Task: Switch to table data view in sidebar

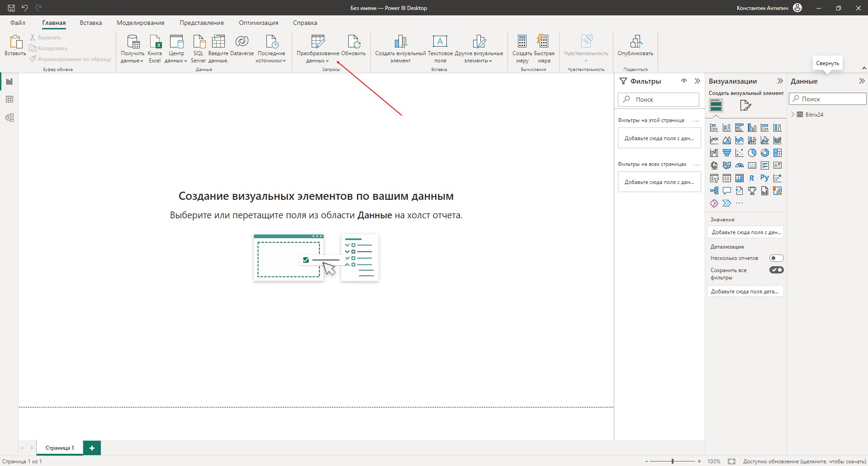Action: point(9,99)
